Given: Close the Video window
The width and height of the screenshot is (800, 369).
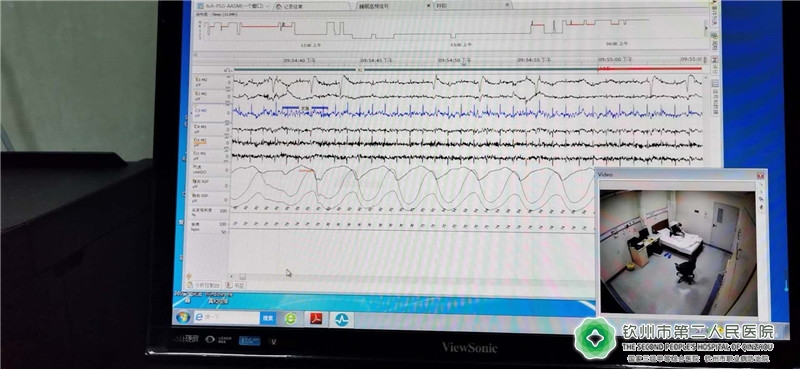Looking at the screenshot, I should 760,175.
